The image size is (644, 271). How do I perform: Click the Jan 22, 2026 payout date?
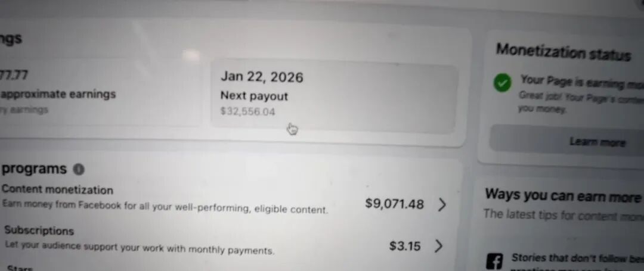coord(262,77)
